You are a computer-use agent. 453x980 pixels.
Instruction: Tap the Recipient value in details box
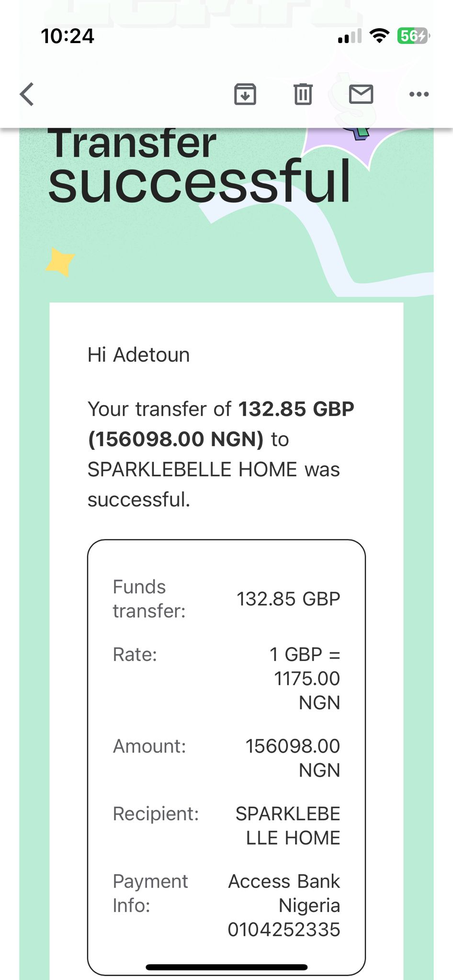[288, 825]
